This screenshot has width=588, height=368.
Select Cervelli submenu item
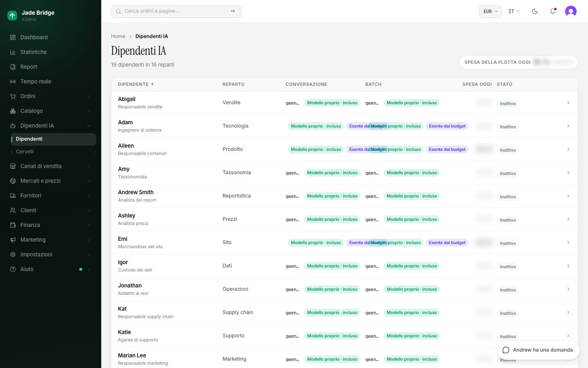[x=53, y=152]
